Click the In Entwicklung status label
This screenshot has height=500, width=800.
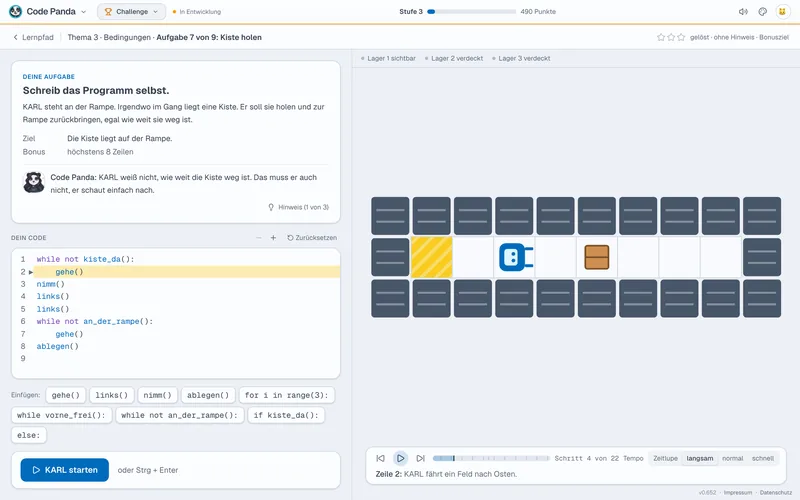click(197, 12)
